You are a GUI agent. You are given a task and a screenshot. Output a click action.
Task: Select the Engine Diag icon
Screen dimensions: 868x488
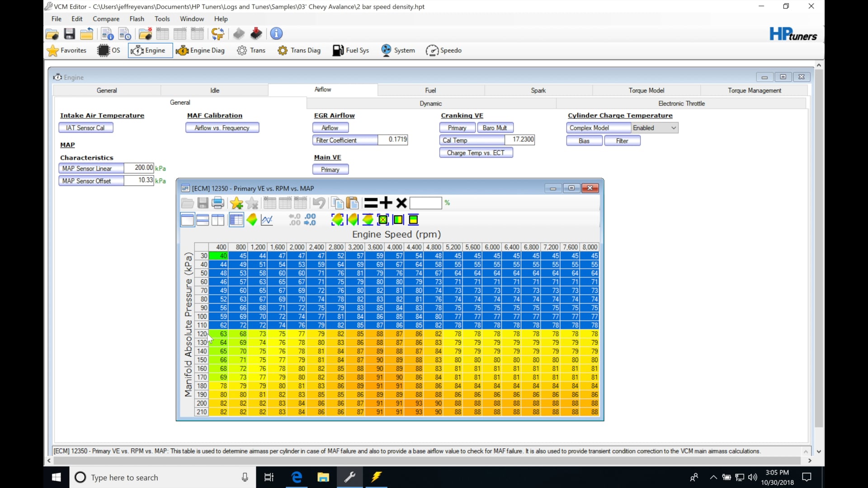tap(201, 50)
